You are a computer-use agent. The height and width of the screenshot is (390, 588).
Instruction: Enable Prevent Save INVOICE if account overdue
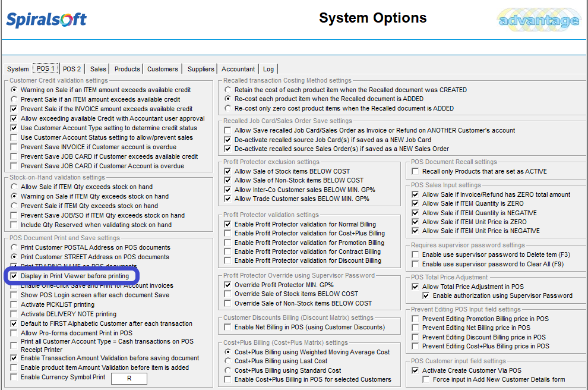(x=14, y=147)
